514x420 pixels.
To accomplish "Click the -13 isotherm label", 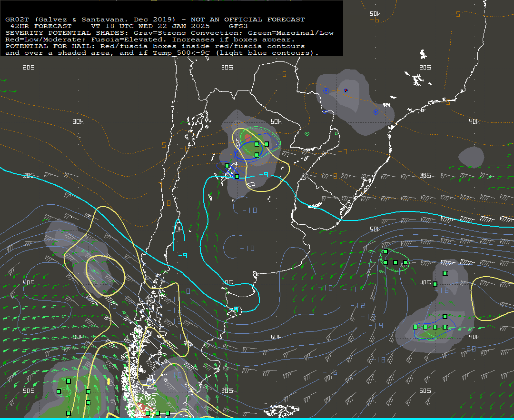I will [x=368, y=317].
